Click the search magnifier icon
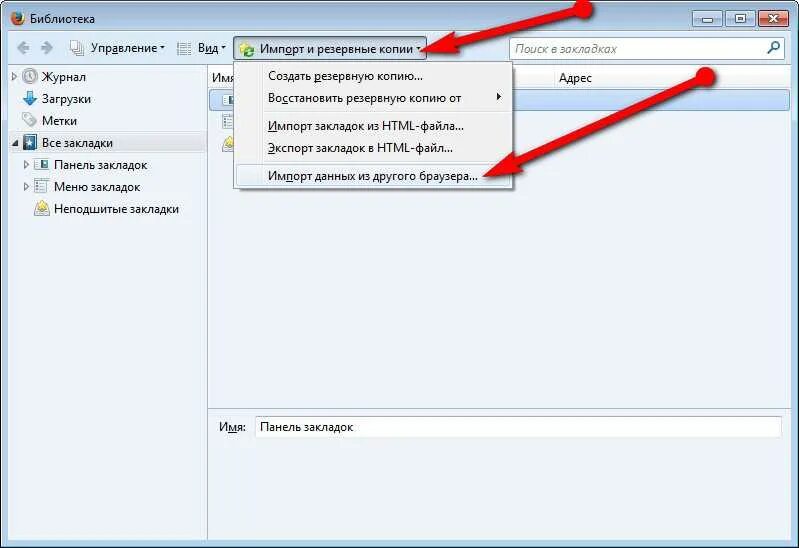Image resolution: width=799 pixels, height=548 pixels. (x=774, y=48)
